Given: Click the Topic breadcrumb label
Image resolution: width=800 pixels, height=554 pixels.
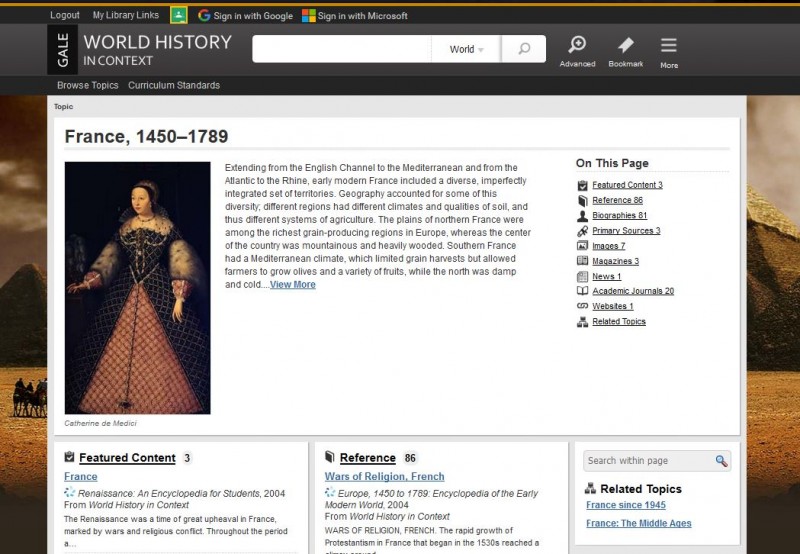Looking at the screenshot, I should click(63, 107).
